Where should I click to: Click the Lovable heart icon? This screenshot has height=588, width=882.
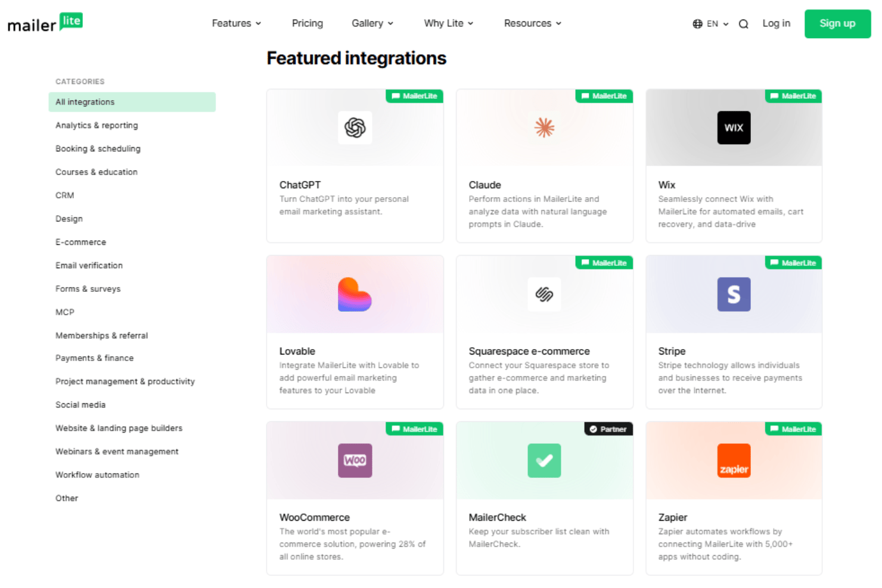point(355,294)
